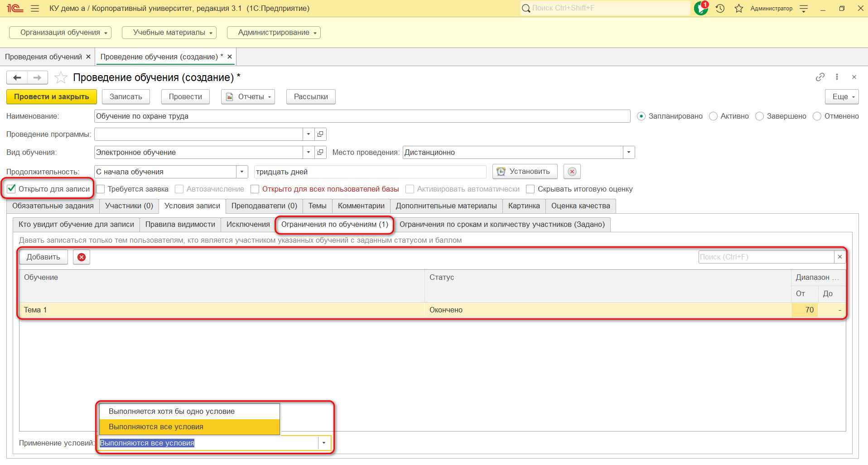
Task: Open the selected Вид обучения item
Action: pyautogui.click(x=320, y=153)
